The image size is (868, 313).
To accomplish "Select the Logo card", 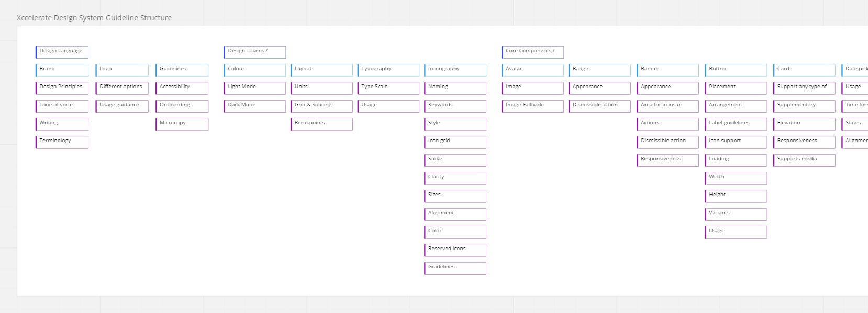I will click(122, 70).
